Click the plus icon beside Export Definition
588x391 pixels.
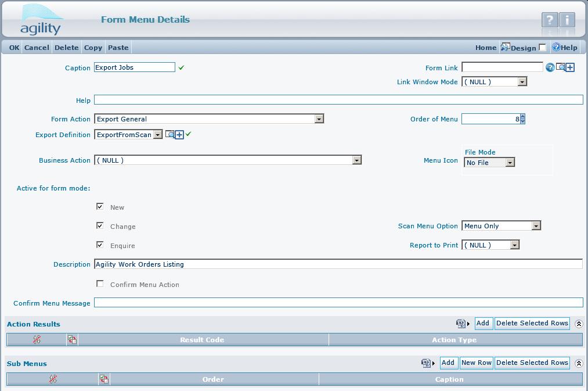179,135
